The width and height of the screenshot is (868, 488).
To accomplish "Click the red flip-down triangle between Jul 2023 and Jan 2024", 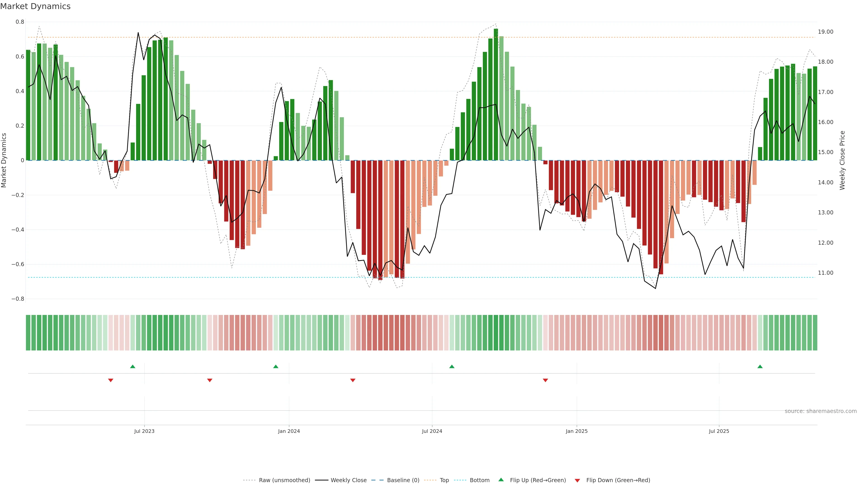I will (210, 380).
